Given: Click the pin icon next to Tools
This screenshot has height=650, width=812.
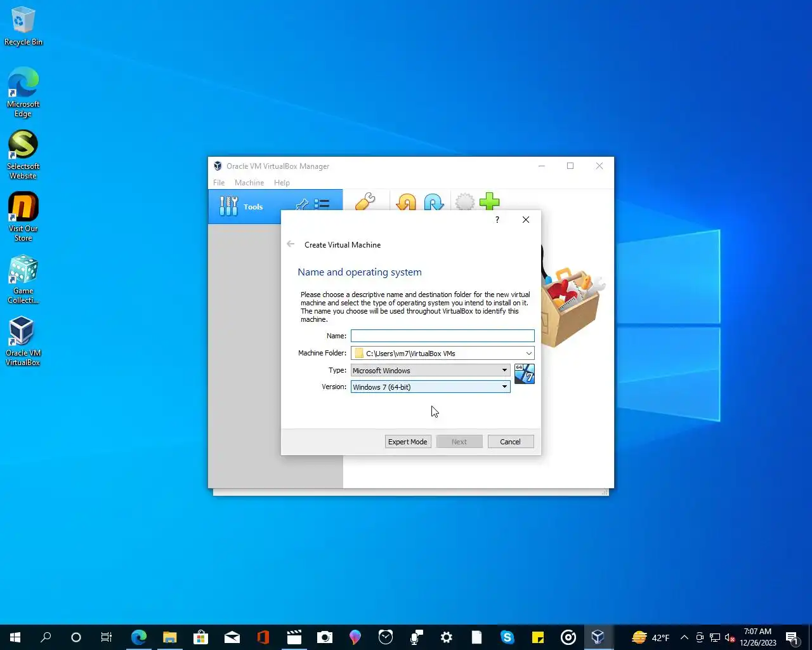Looking at the screenshot, I should coord(302,204).
